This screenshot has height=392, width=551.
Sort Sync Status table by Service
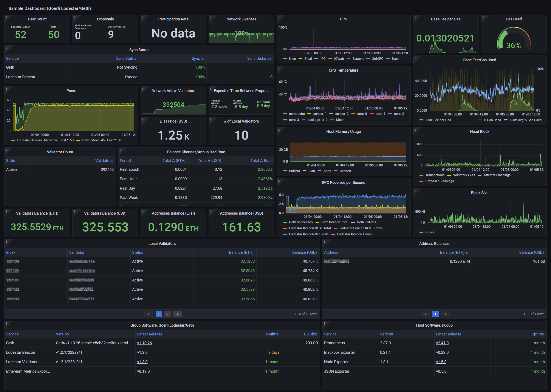(12, 58)
